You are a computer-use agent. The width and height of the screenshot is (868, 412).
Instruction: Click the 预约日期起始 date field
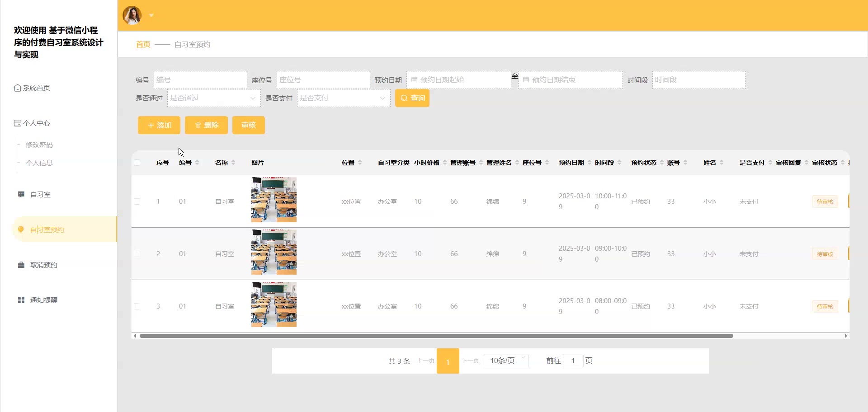click(458, 80)
